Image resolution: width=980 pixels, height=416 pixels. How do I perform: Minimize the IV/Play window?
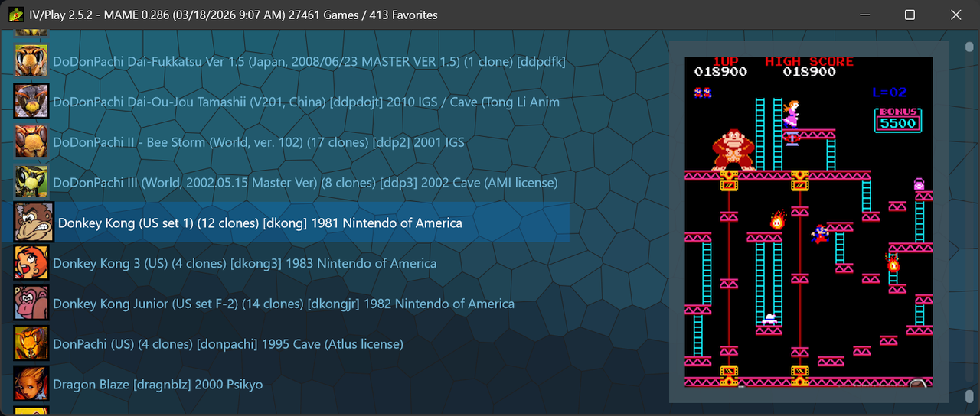[x=866, y=15]
